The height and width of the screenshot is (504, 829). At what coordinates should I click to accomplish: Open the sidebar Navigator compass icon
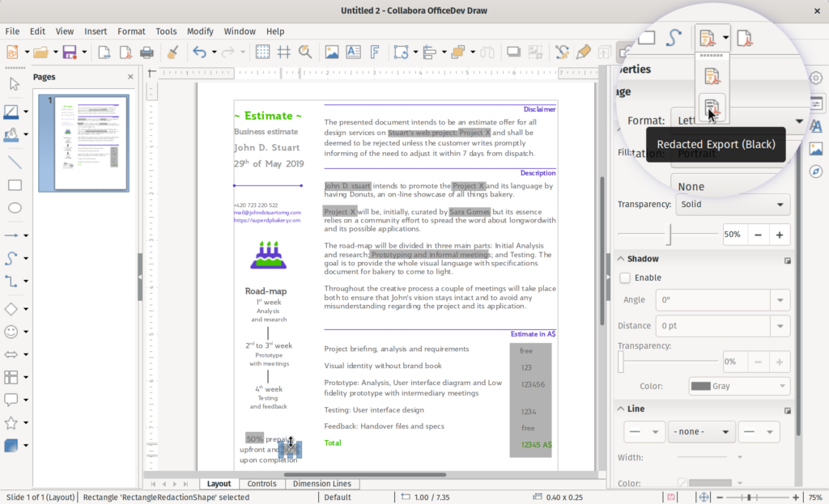(815, 172)
